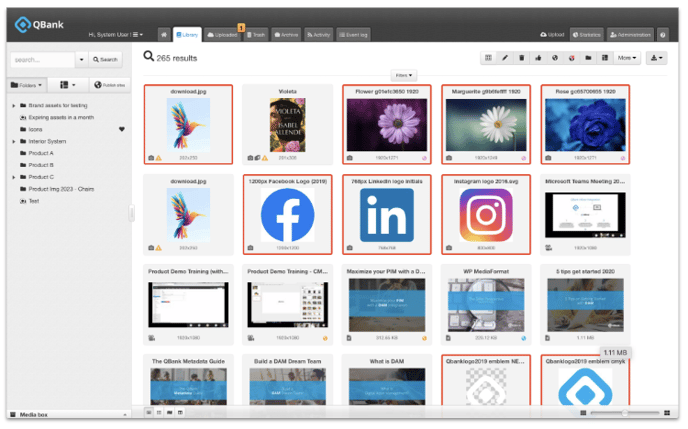Select the LinkedIn logo initials thumbnail
The height and width of the screenshot is (429, 688).
(x=387, y=215)
